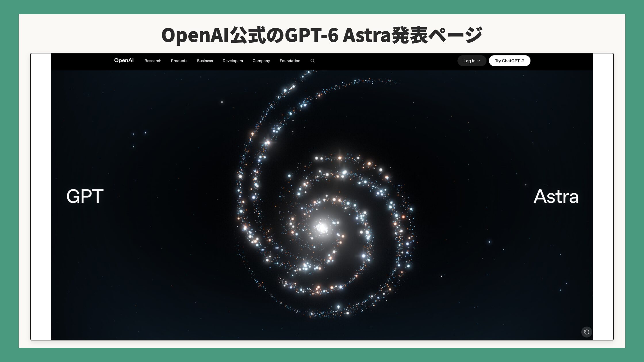Click the OpenAI logo
644x362 pixels.
click(124, 61)
